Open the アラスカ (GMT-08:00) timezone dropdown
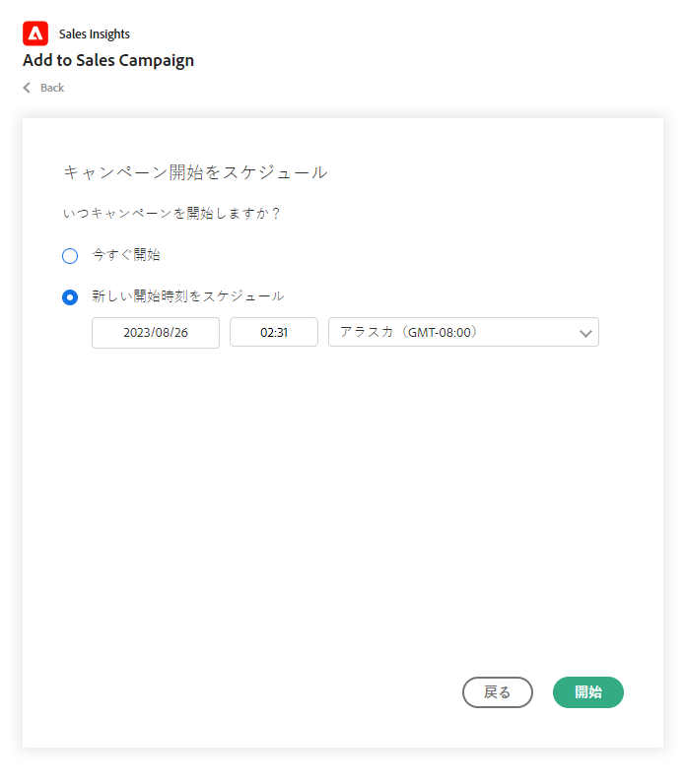The width and height of the screenshot is (684, 784). point(463,332)
